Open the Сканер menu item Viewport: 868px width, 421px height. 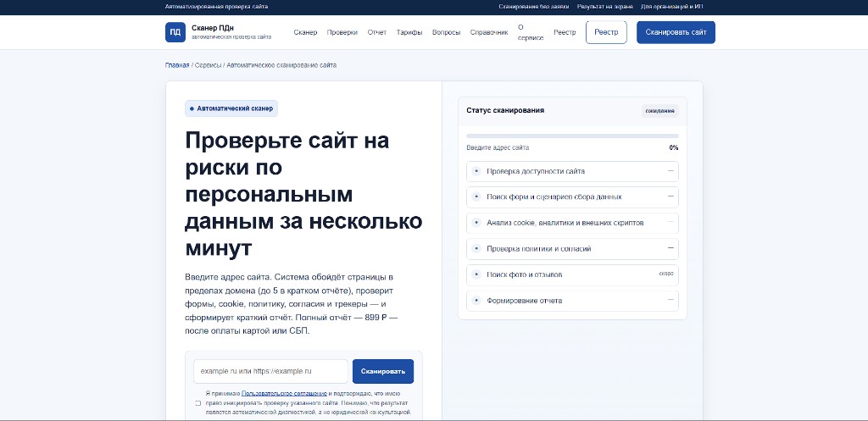(305, 32)
